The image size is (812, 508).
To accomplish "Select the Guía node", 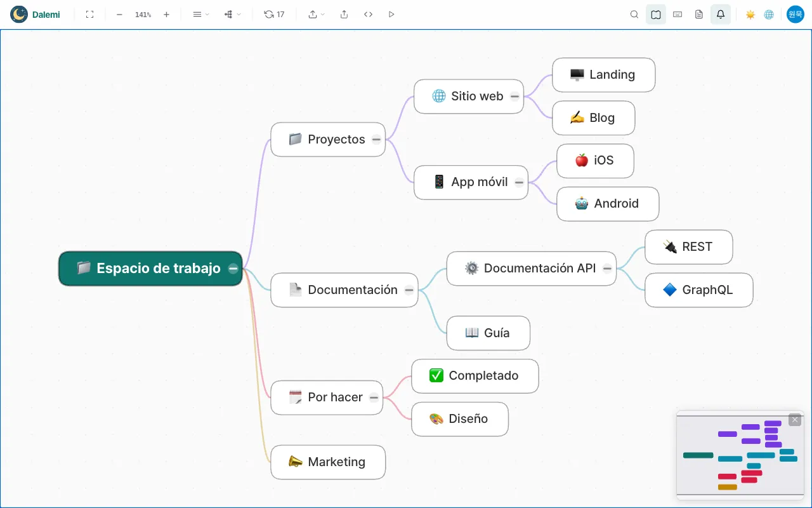I will coord(488,333).
